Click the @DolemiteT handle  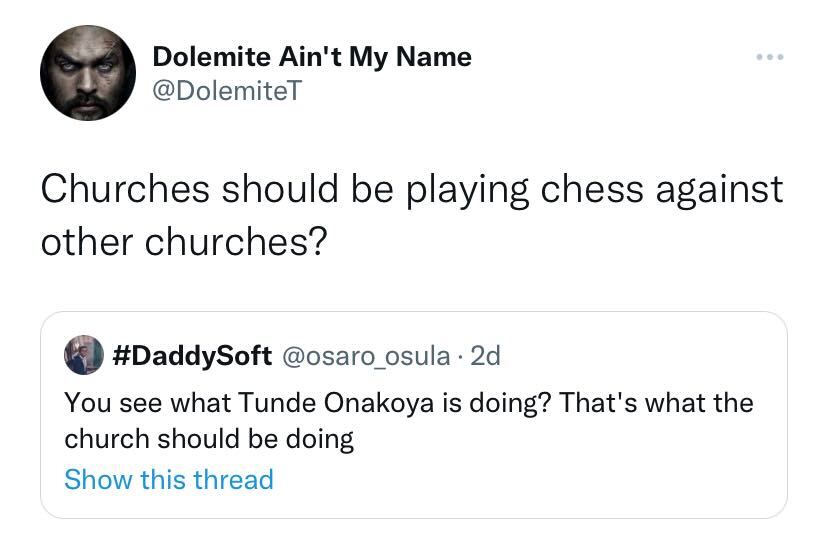coord(225,92)
